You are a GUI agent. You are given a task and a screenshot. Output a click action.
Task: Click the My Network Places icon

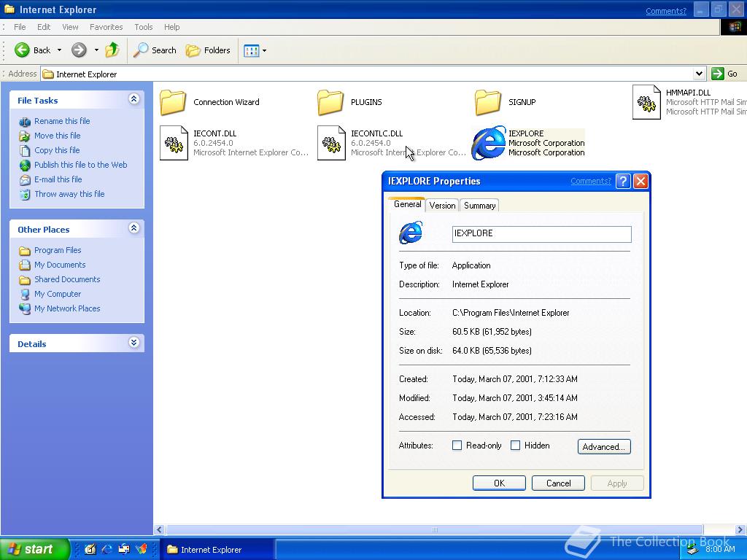click(x=25, y=308)
